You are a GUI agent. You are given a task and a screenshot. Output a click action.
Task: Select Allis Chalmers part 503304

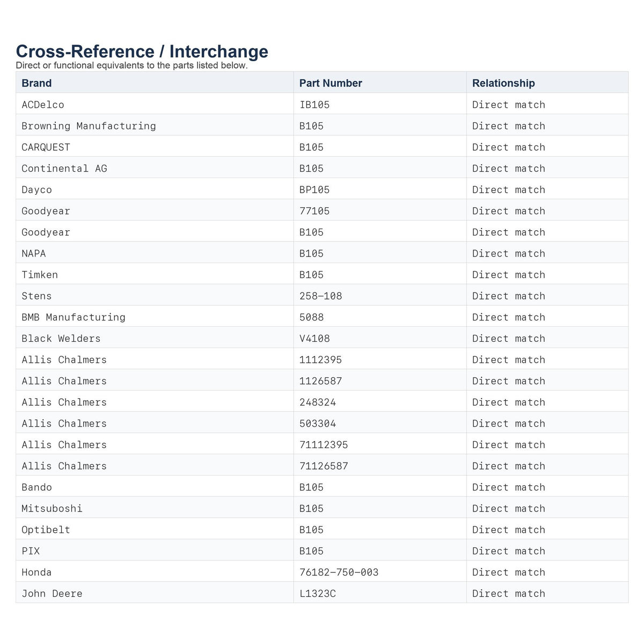pos(318,423)
